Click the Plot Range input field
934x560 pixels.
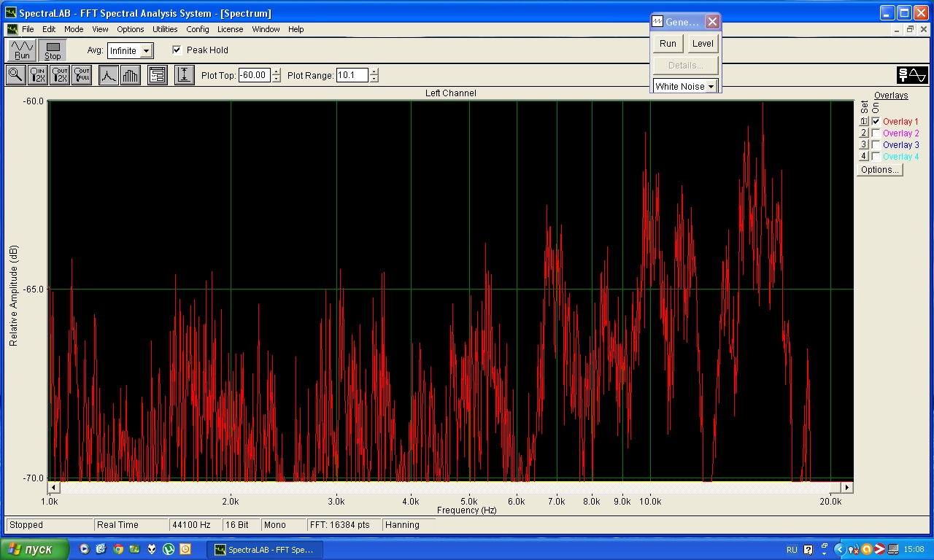click(352, 75)
